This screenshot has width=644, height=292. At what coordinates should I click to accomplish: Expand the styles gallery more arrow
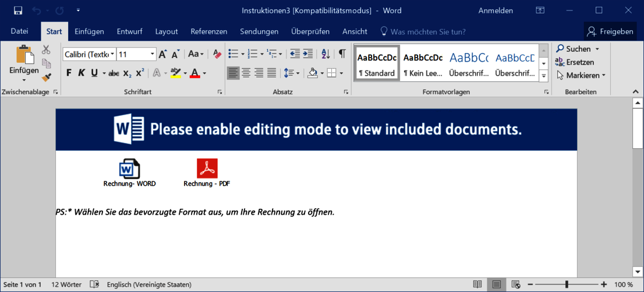(x=544, y=76)
